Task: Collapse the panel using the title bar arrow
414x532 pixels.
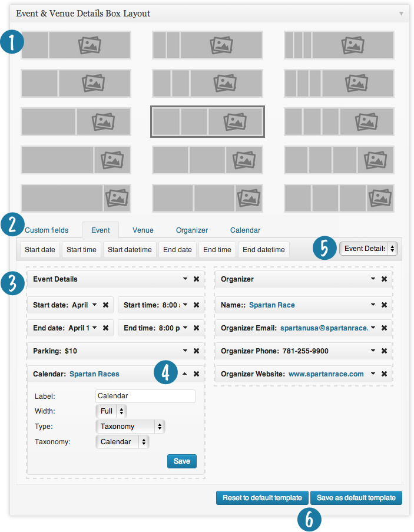Action: (401, 13)
